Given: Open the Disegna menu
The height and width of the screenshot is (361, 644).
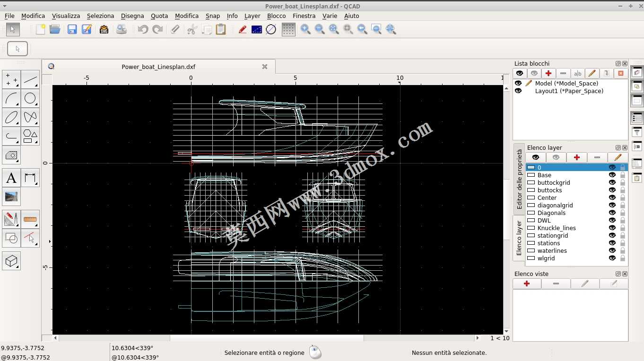Looking at the screenshot, I should pyautogui.click(x=132, y=16).
